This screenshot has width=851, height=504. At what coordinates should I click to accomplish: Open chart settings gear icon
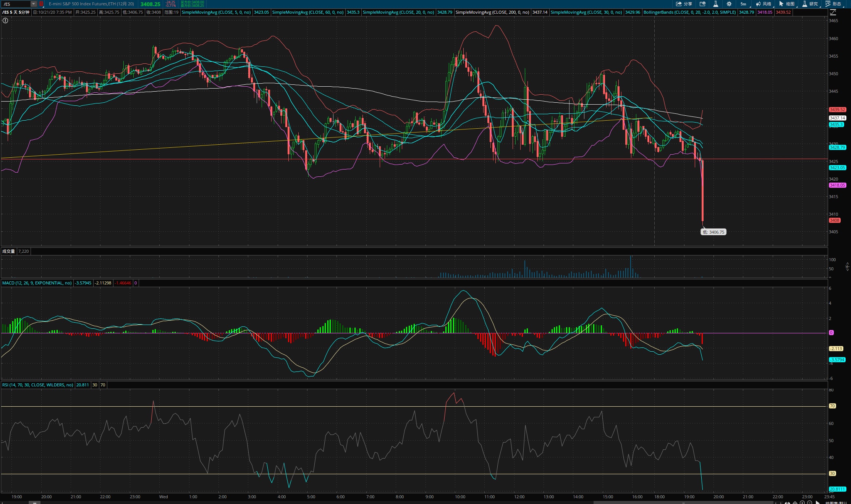[x=729, y=4]
